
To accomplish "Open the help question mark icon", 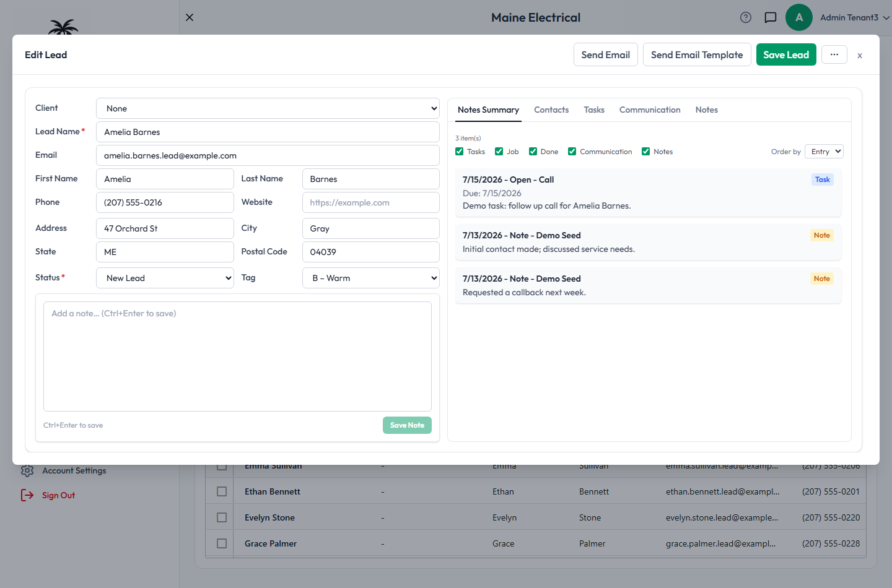I will pyautogui.click(x=746, y=17).
